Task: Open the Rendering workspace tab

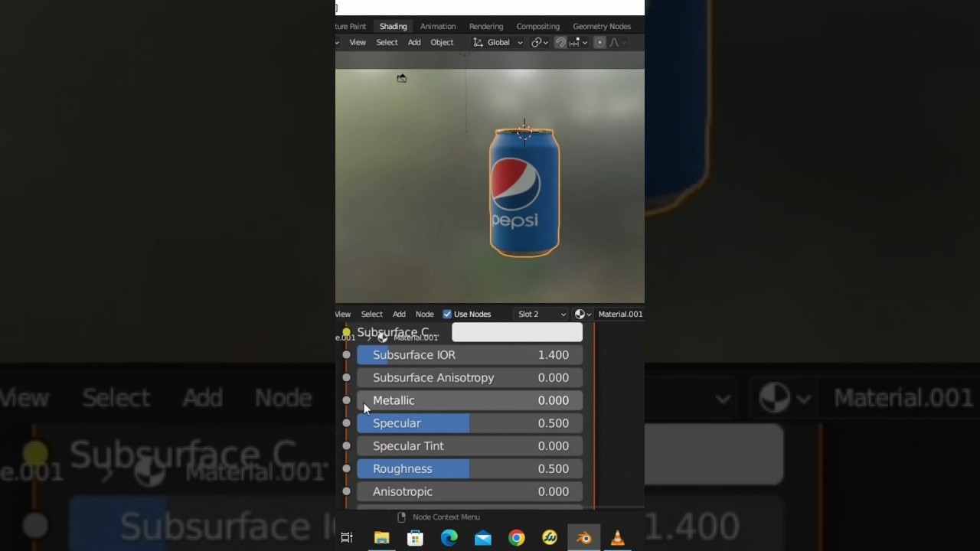Action: point(486,26)
